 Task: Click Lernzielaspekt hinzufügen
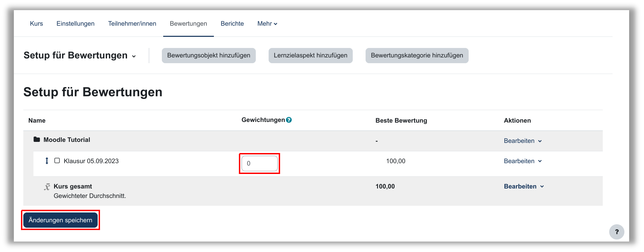click(x=311, y=55)
